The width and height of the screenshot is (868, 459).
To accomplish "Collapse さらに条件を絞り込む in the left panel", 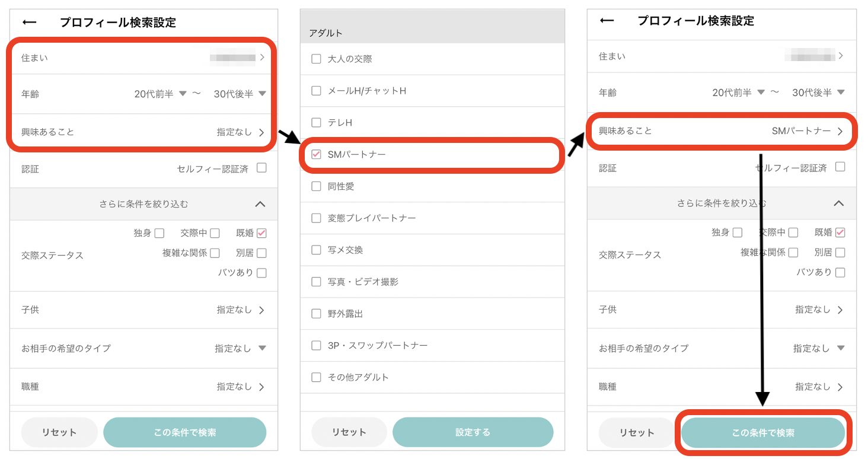I will coord(260,204).
